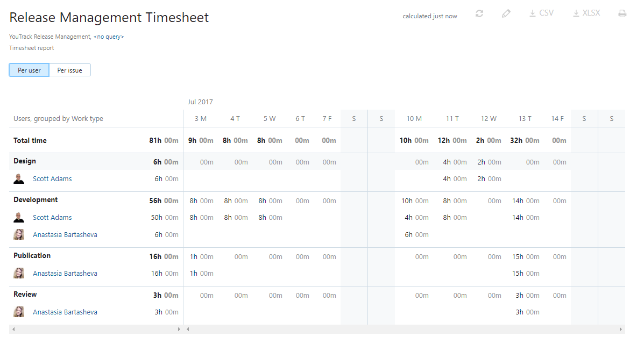Click Scott Adams avatar in Design group

coord(19,178)
